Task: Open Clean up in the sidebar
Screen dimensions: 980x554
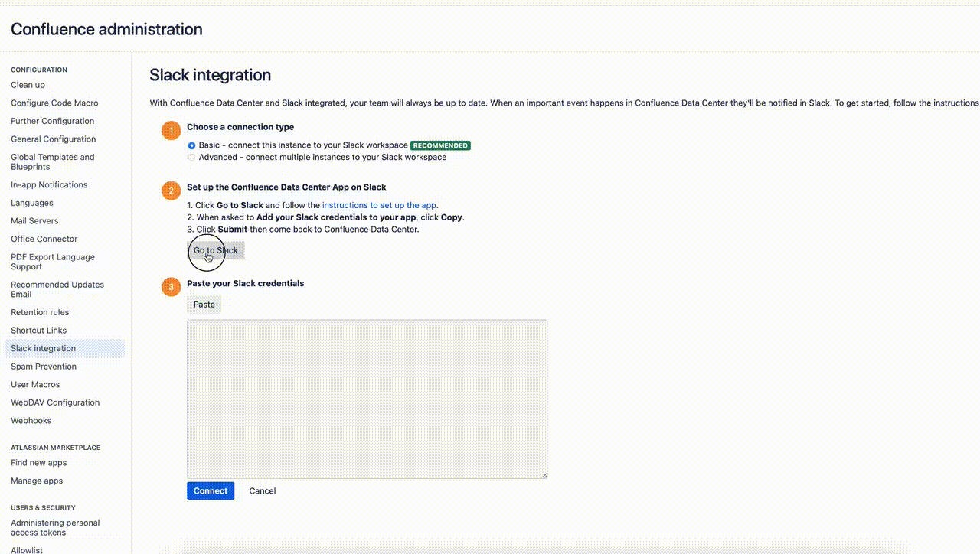Action: [28, 85]
